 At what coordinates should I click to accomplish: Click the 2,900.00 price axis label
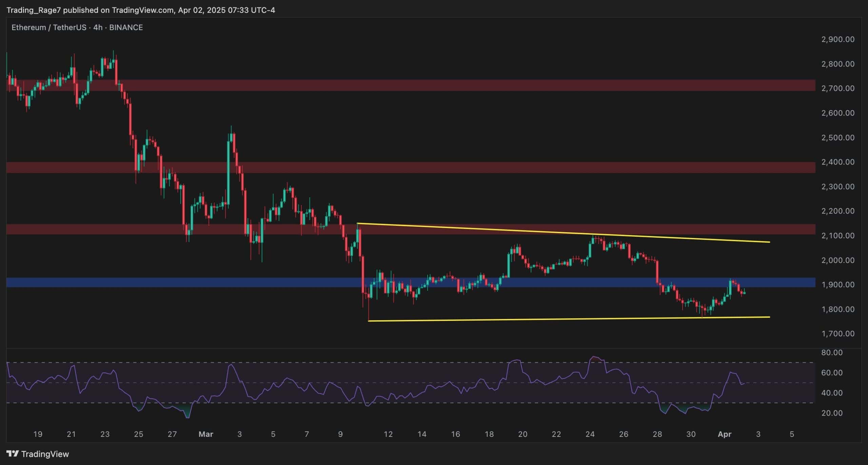837,39
